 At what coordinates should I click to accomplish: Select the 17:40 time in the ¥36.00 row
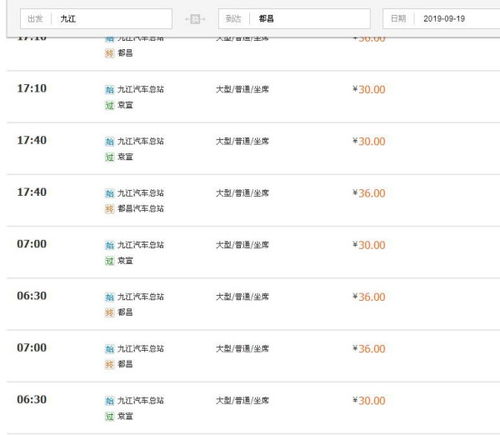pos(32,192)
